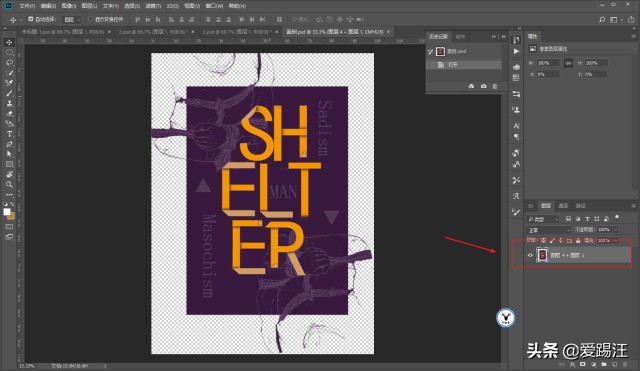The image size is (640, 371).
Task: Create new group folder icon
Action: coord(604,364)
